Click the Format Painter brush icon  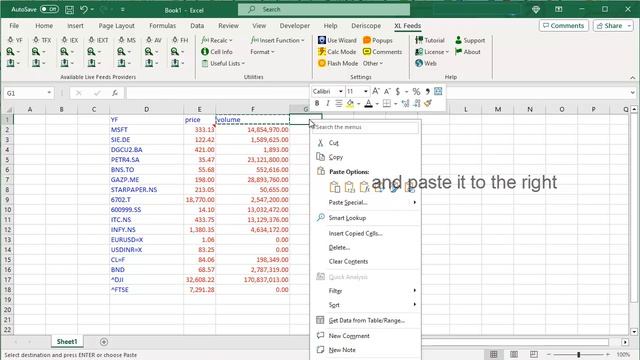pyautogui.click(x=428, y=104)
